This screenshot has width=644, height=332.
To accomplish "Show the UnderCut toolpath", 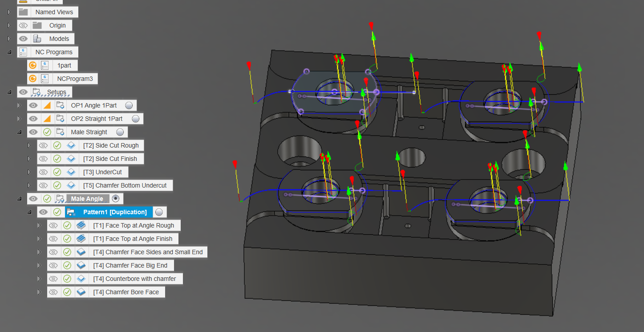I will click(x=43, y=172).
